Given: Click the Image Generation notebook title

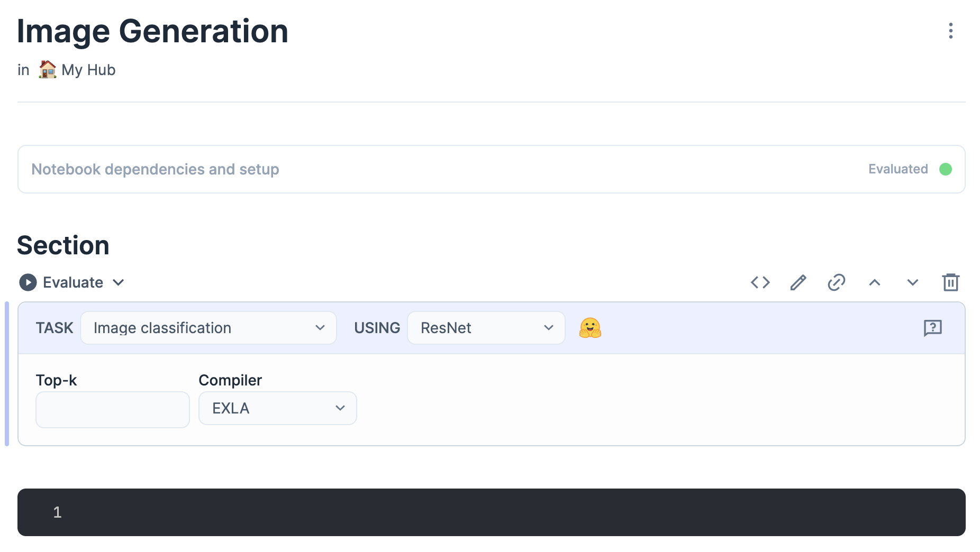Looking at the screenshot, I should point(152,31).
